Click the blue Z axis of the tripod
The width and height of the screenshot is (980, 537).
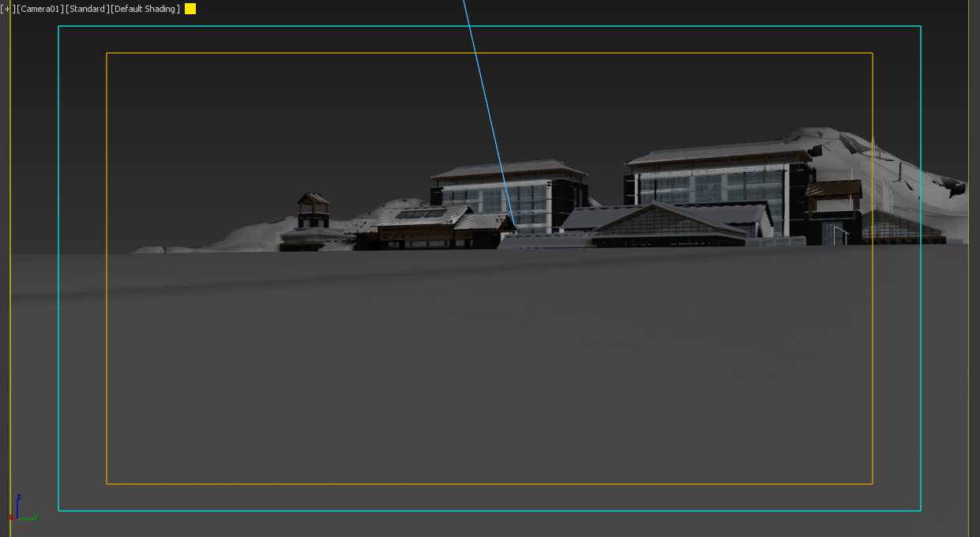point(17,504)
